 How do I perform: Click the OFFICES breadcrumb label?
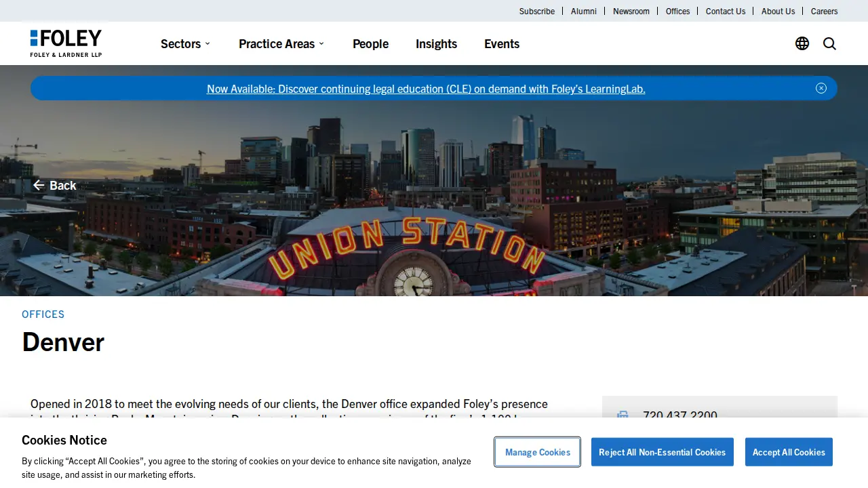click(43, 314)
